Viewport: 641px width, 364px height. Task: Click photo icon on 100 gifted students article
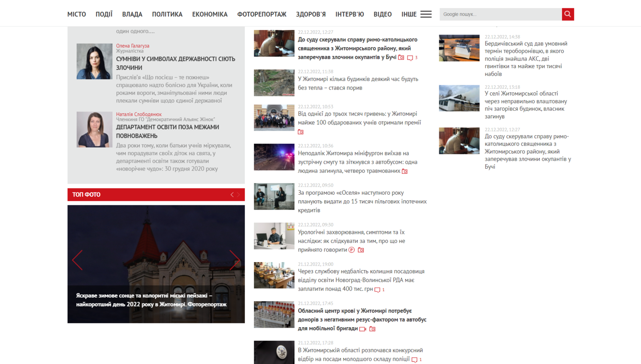300,131
